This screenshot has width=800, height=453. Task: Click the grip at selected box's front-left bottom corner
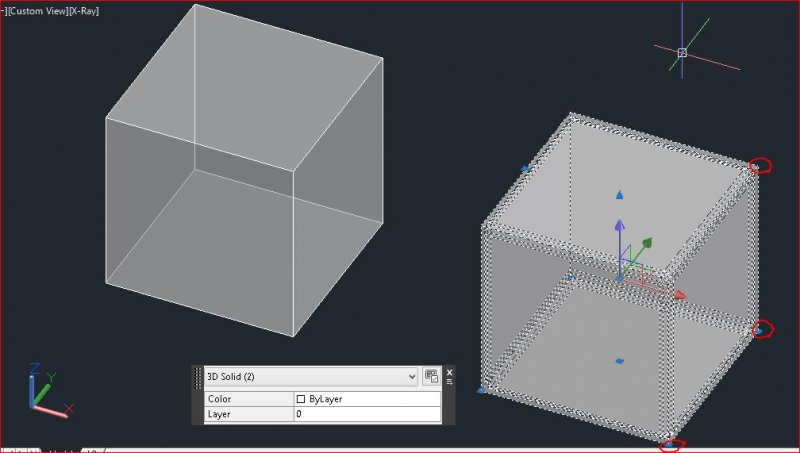[481, 390]
